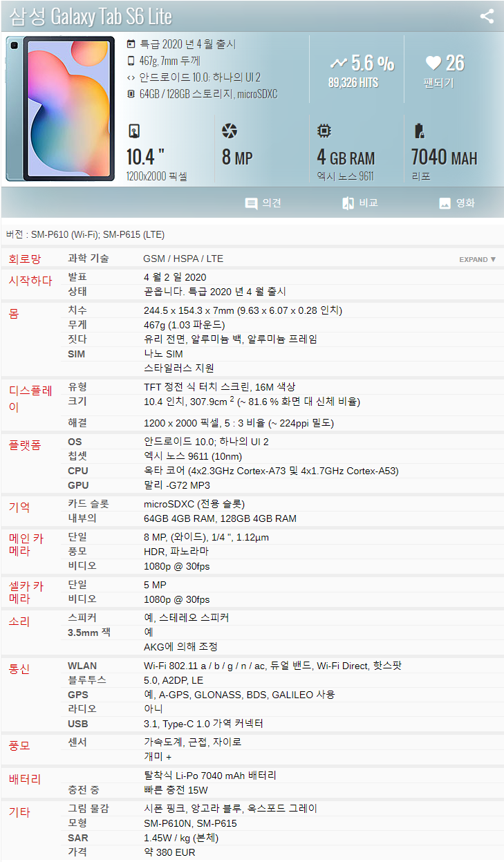Viewport: 504px width, 862px height.
Task: Click the 크기 display size label
Action: click(77, 401)
